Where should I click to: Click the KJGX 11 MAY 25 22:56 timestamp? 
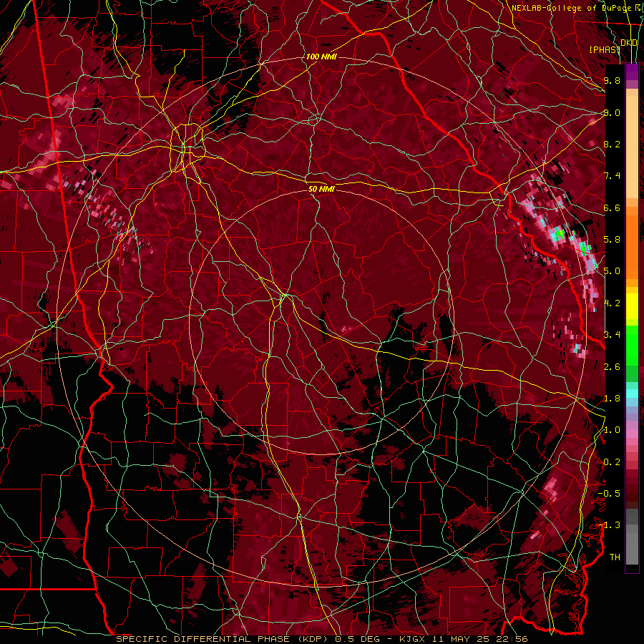[x=464, y=639]
